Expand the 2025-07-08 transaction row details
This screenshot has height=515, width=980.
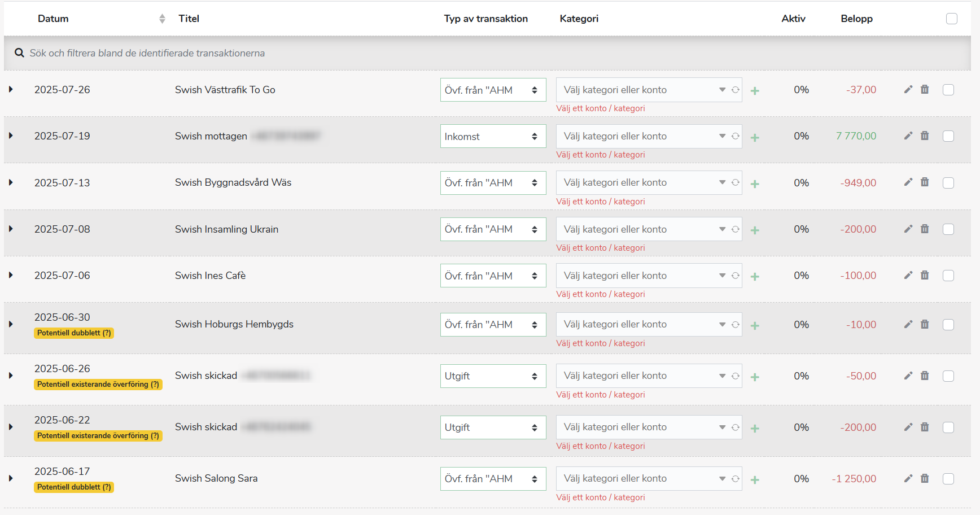(11, 229)
